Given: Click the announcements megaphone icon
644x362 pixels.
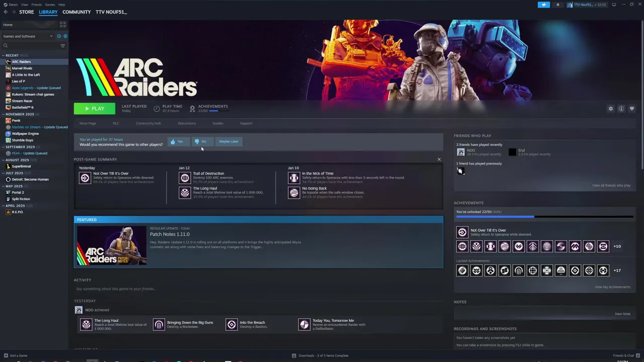Looking at the screenshot, I should pos(543,5).
